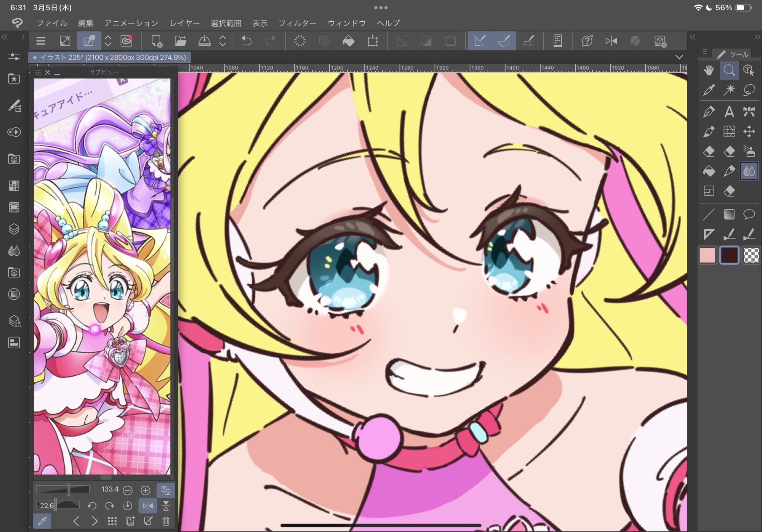Select the Hand (pan) tool
Screen dimensions: 762x532
(709, 71)
